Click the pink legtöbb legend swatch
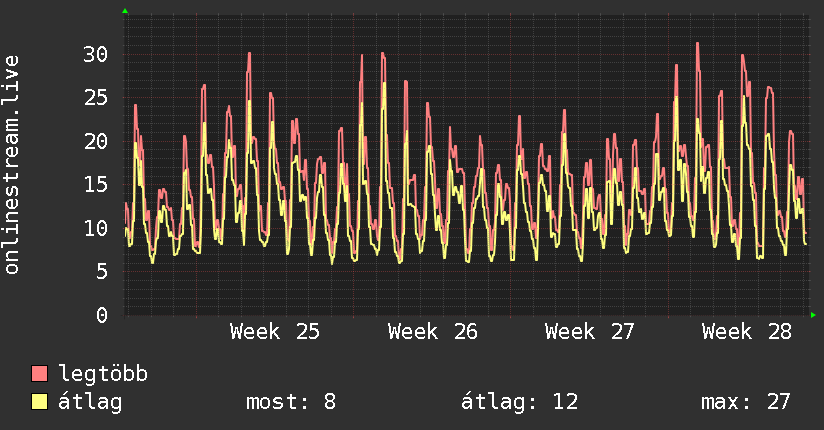The image size is (824, 430). 39,373
